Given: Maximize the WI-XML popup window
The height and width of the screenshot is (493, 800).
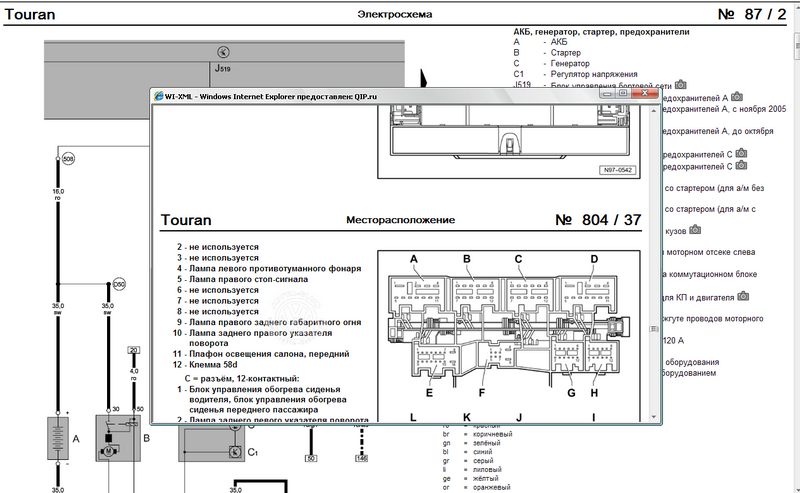Looking at the screenshot, I should pos(623,93).
